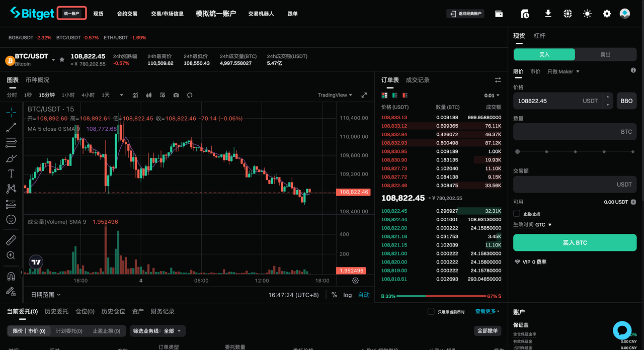Viewport: 644px width, 350px height.
Task: Toggle magnet mode for drawings
Action: (x=11, y=276)
